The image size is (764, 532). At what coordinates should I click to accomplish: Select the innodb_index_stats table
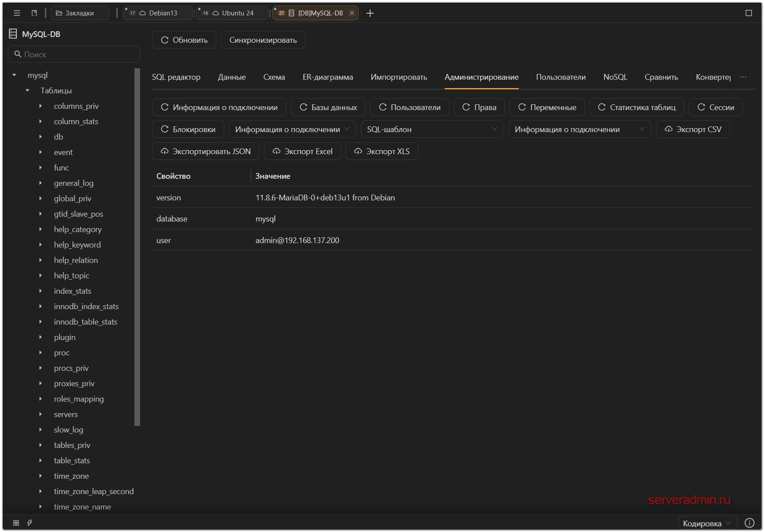[86, 307]
